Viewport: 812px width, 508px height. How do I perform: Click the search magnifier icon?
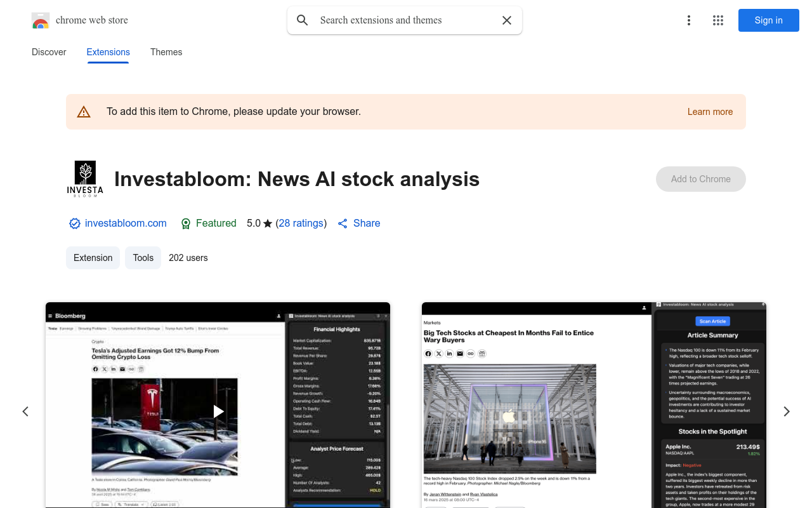tap(302, 20)
